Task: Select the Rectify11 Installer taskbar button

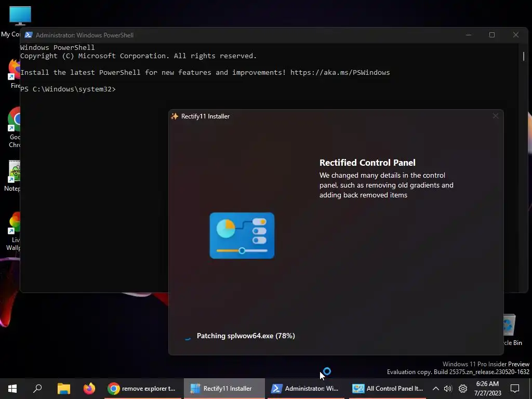Action: pyautogui.click(x=224, y=388)
